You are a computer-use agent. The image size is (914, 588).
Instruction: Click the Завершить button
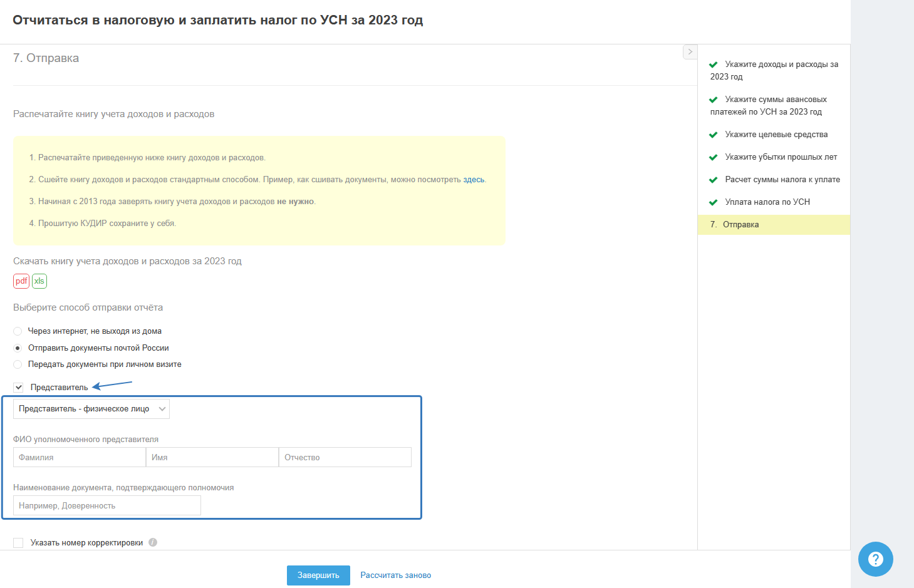[318, 575]
